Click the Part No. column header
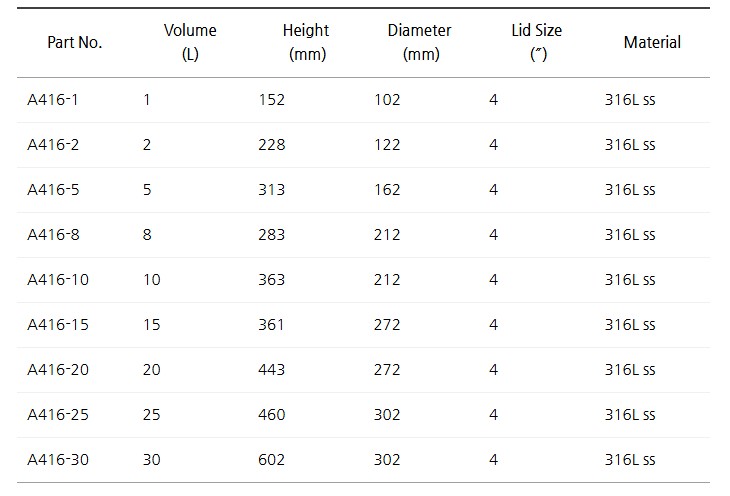The width and height of the screenshot is (730, 496). click(x=75, y=42)
